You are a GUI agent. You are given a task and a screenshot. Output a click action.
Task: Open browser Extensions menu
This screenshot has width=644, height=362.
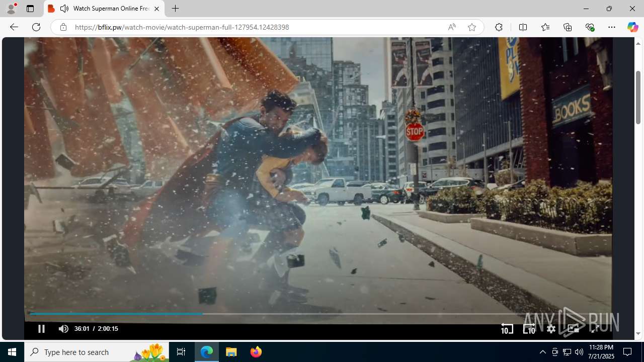coord(499,27)
